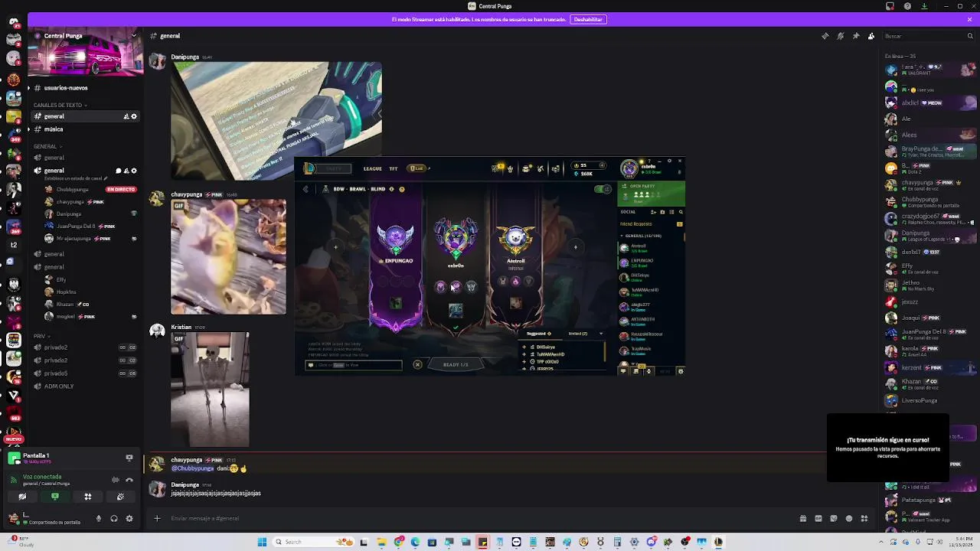Image resolution: width=980 pixels, height=551 pixels.
Task: Open the GIF picker in the message bar
Action: click(818, 518)
